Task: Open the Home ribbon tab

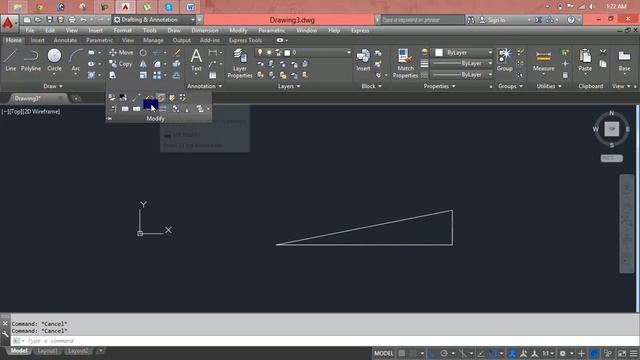Action: [x=13, y=40]
